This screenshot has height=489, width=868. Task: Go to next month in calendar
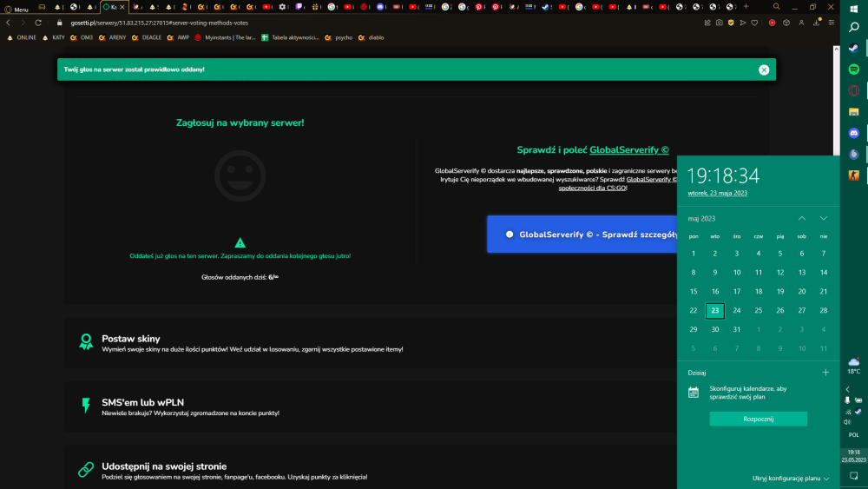(x=824, y=218)
